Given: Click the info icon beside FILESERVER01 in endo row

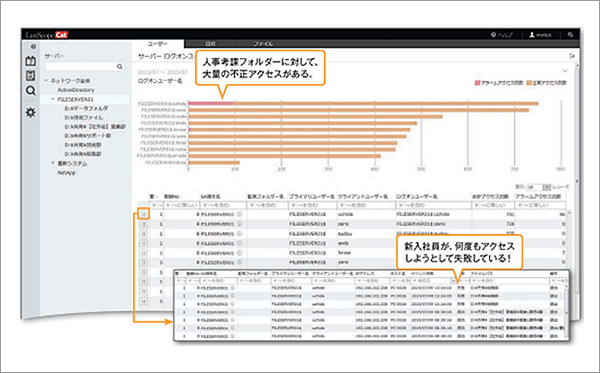Looking at the screenshot, I should coord(240,243).
